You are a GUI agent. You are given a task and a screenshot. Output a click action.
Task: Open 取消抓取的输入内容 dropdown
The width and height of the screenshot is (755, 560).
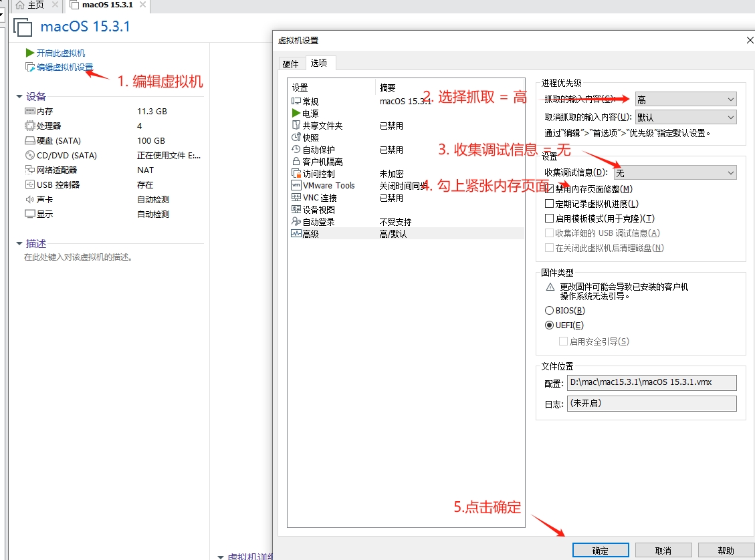[685, 118]
